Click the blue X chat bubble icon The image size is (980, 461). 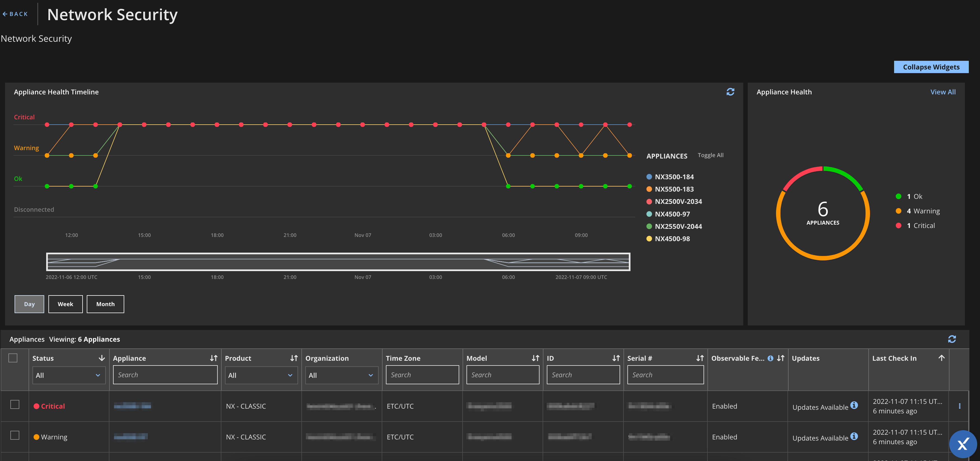(963, 444)
